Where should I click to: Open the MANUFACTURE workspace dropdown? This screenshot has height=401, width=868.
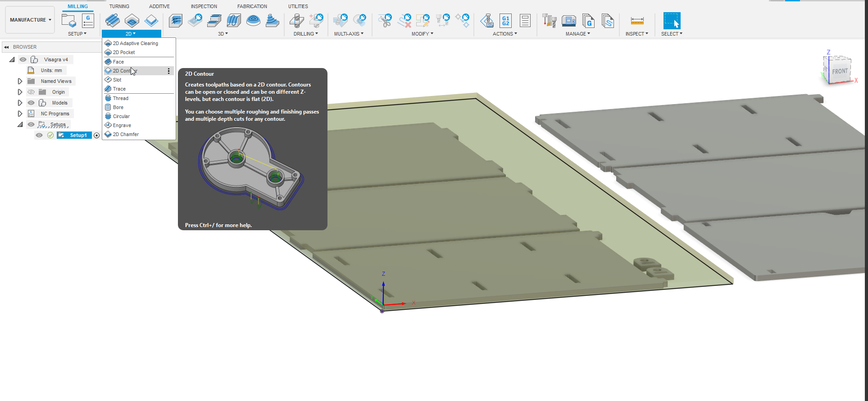click(x=30, y=20)
